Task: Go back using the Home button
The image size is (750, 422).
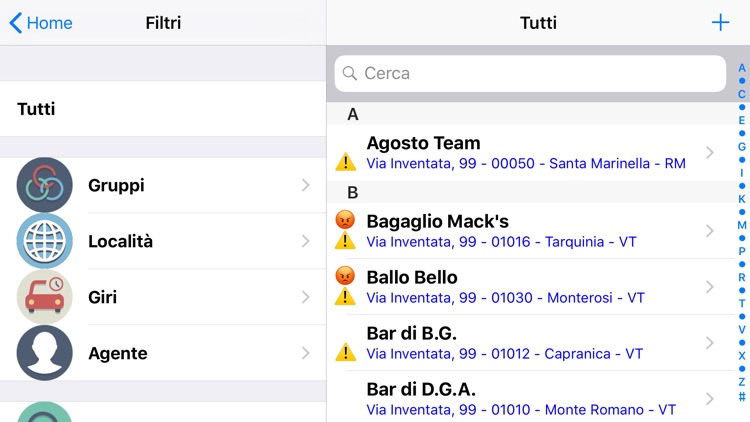Action: 40,23
